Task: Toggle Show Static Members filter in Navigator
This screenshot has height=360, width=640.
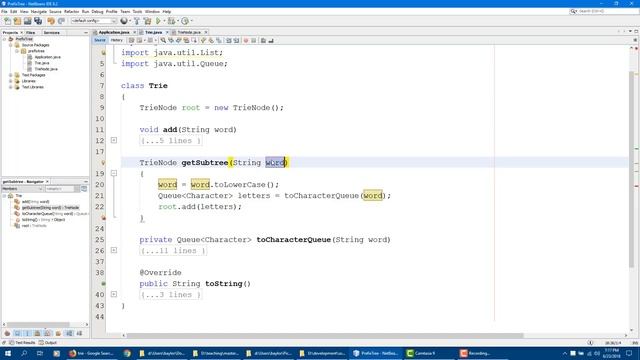Action: (27, 333)
